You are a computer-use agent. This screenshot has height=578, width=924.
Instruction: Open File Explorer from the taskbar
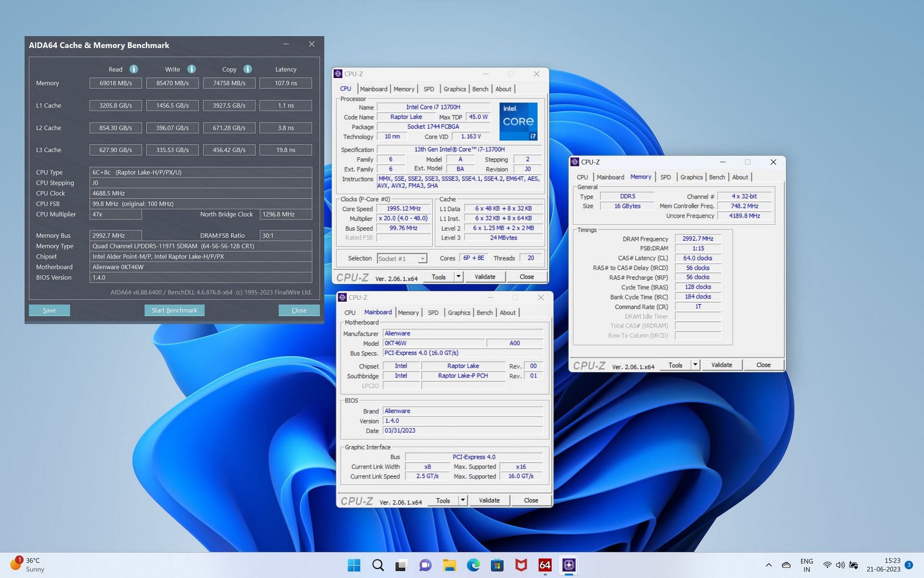449,565
